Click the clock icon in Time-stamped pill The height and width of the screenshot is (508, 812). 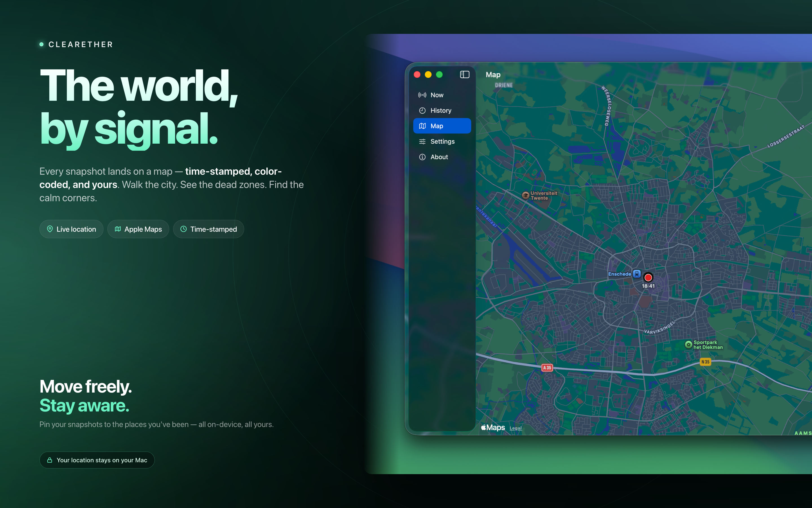coord(184,229)
